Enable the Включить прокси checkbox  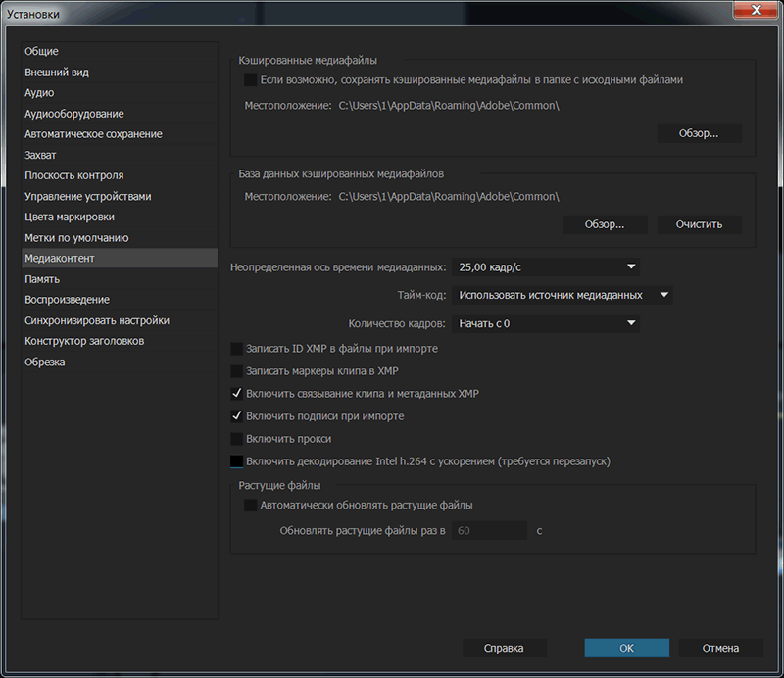(x=236, y=439)
